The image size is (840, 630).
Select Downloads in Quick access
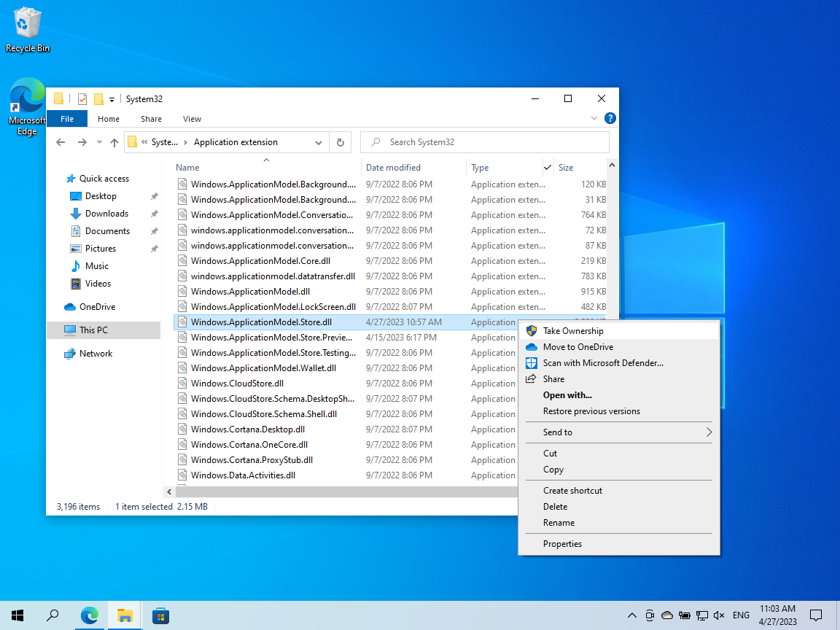(106, 214)
